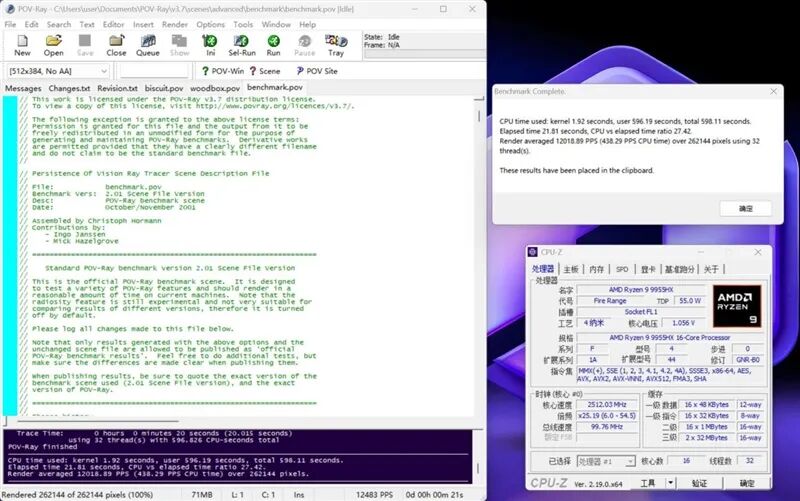The height and width of the screenshot is (501, 800).
Task: Click 71MB memory usage in status bar
Action: click(202, 494)
